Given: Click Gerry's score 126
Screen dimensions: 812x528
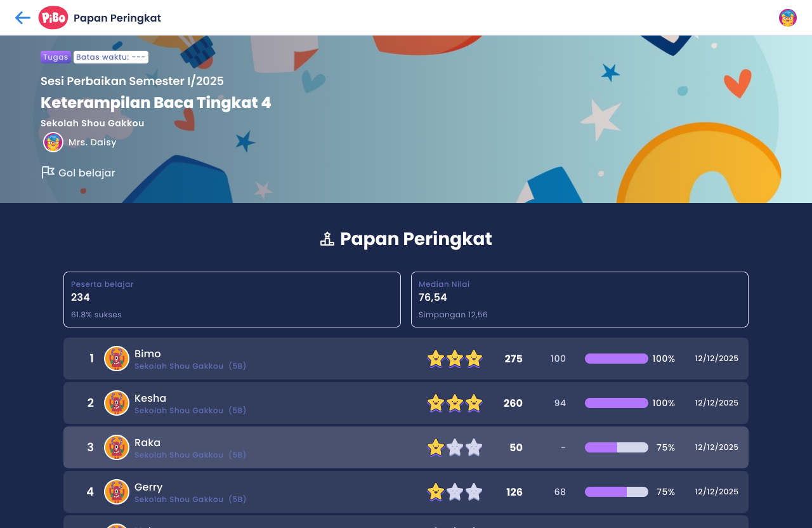Looking at the screenshot, I should point(514,492).
